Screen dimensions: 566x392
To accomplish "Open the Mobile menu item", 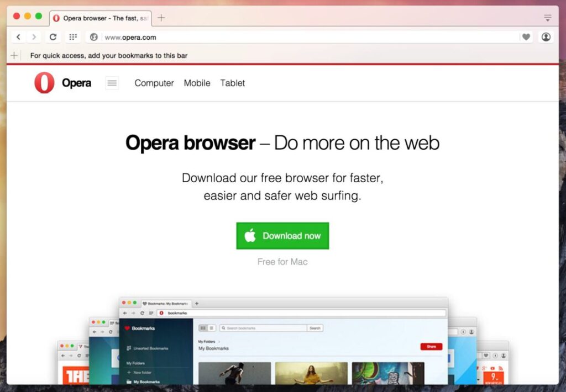I will (x=197, y=83).
